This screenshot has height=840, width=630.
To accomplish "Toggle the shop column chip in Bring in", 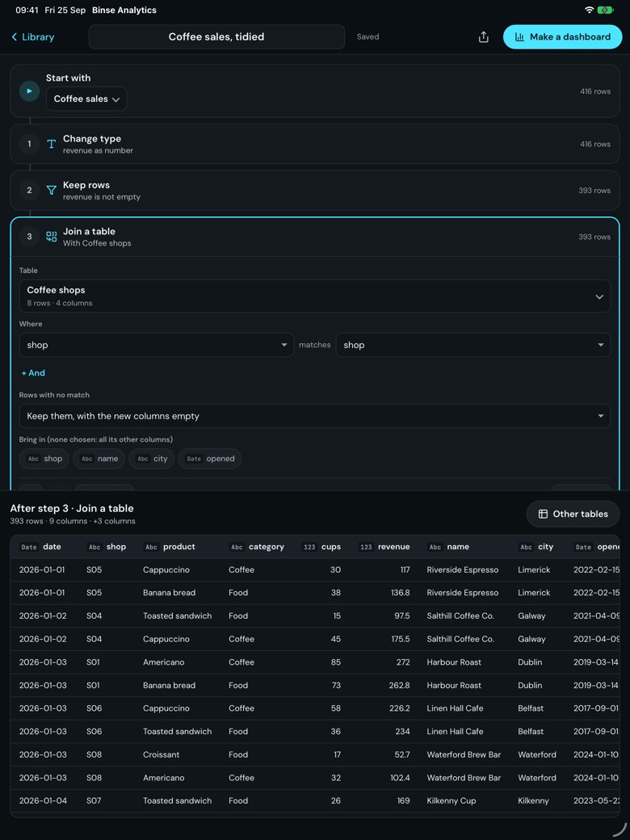I will pyautogui.click(x=44, y=459).
